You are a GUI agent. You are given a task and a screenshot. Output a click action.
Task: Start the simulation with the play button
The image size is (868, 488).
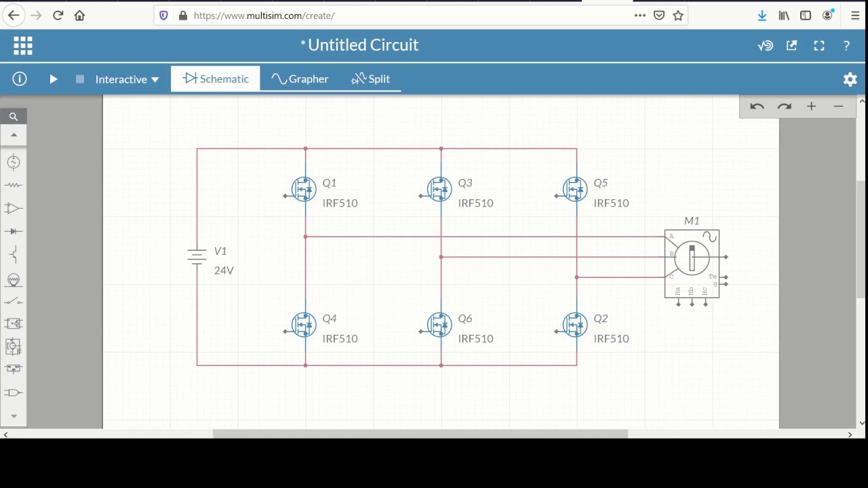[x=54, y=79]
